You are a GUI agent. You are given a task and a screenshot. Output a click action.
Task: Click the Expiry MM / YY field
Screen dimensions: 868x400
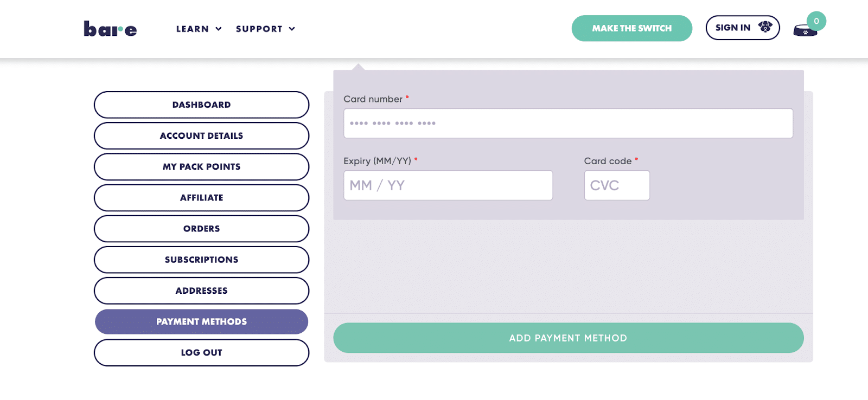(x=448, y=185)
